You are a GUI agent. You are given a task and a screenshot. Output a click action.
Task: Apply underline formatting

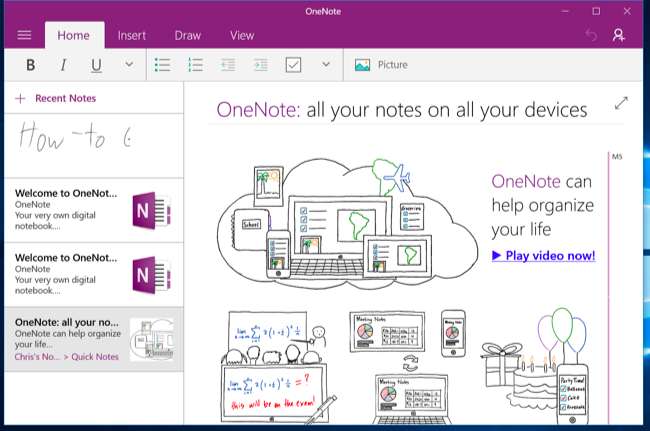tap(96, 65)
